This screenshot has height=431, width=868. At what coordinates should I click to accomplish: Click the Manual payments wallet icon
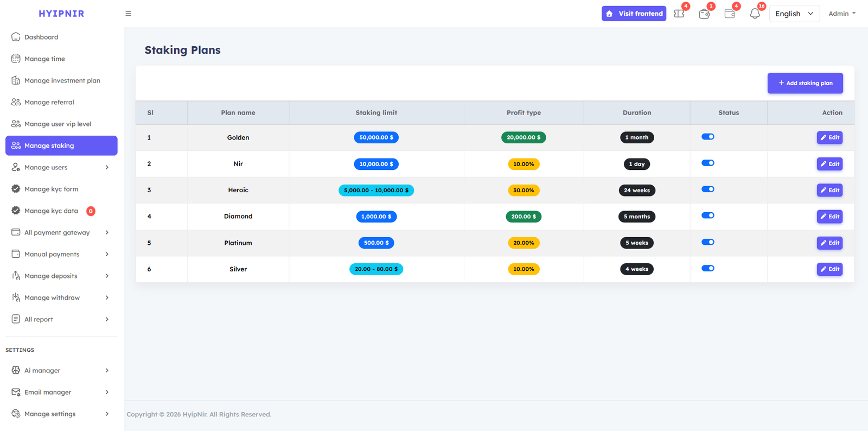pyautogui.click(x=16, y=254)
